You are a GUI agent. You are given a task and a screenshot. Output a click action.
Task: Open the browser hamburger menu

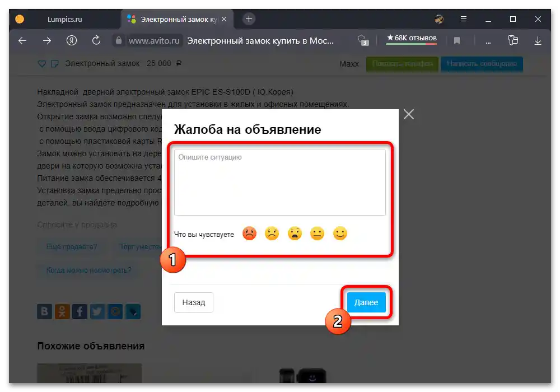464,18
